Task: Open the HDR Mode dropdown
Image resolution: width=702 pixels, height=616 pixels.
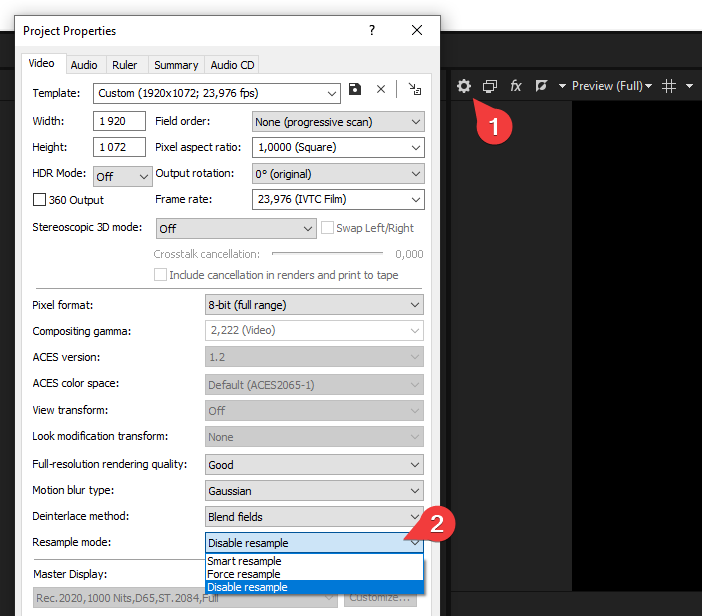Action: click(122, 176)
